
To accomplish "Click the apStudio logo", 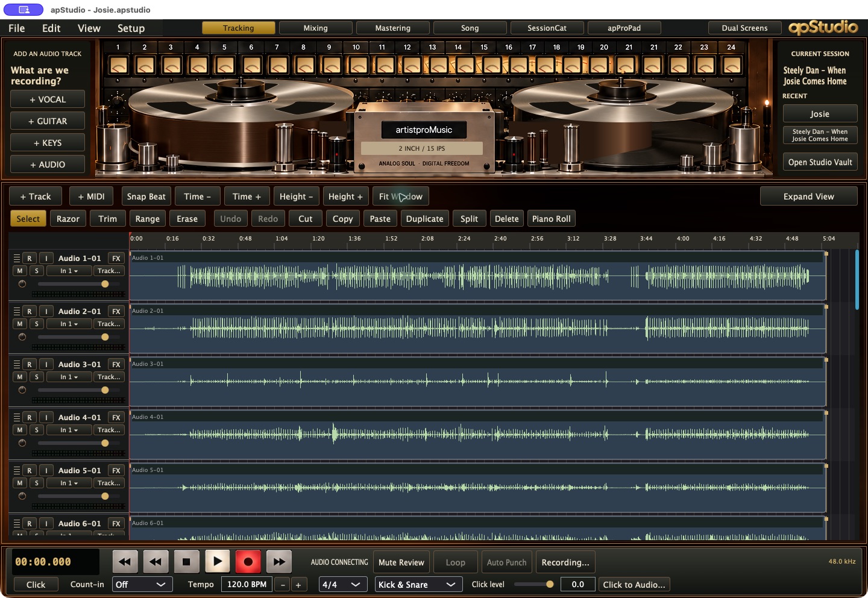I will [823, 28].
